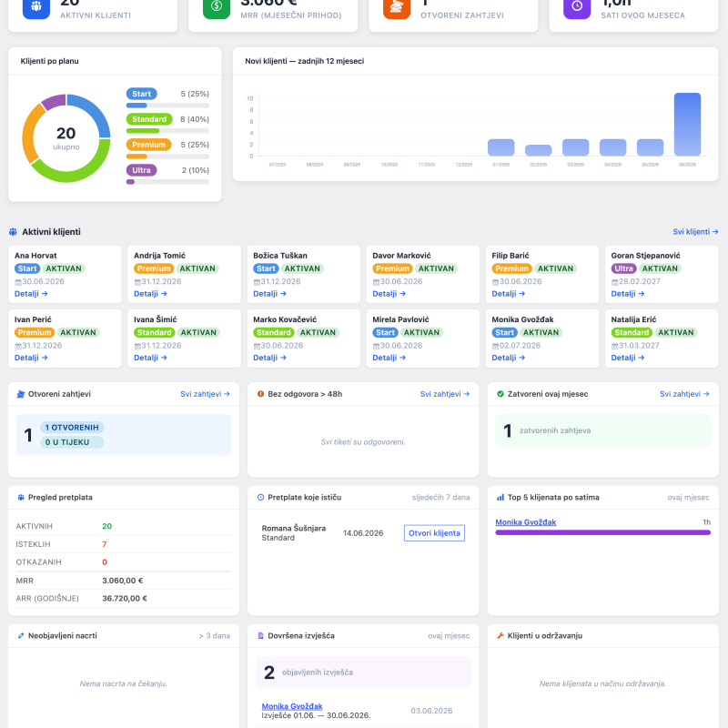This screenshot has width=728, height=728.
Task: Click the AKTIVNIH value 20
Action: (106, 527)
